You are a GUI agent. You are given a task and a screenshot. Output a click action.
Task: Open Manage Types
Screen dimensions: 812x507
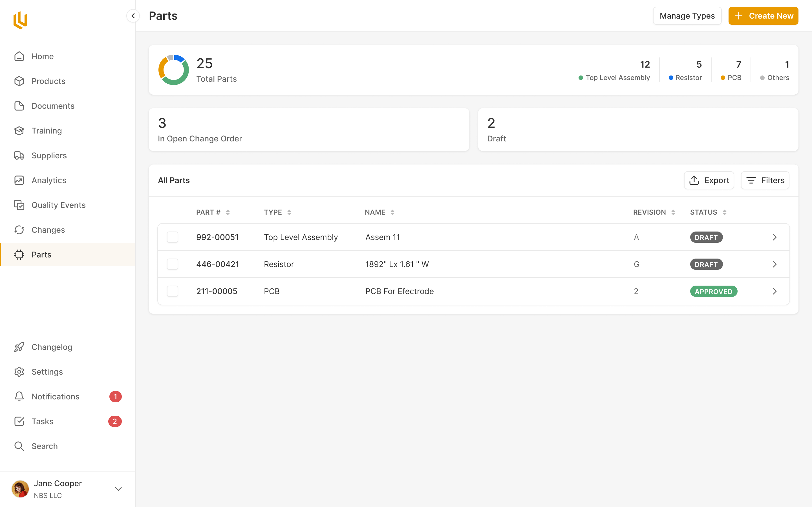687,16
